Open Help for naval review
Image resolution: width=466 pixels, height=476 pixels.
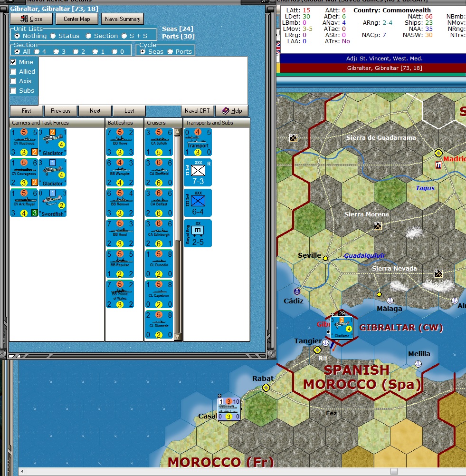[x=232, y=111]
